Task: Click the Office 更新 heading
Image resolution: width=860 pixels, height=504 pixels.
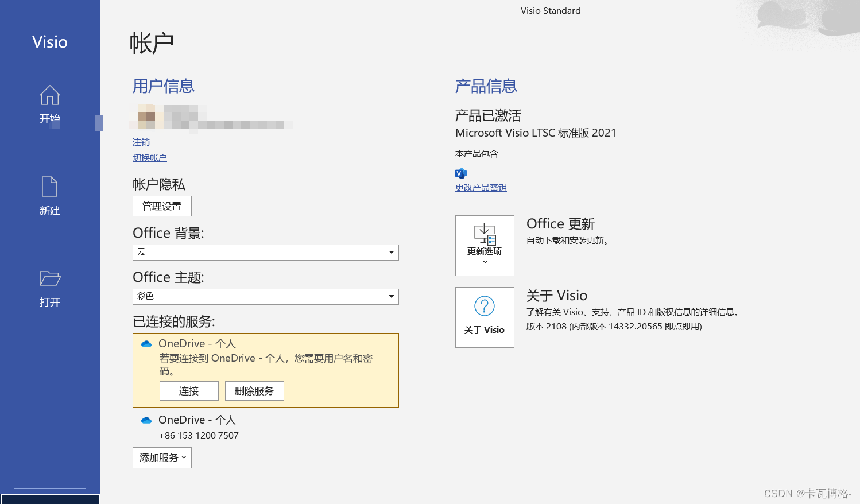Action: (x=560, y=224)
